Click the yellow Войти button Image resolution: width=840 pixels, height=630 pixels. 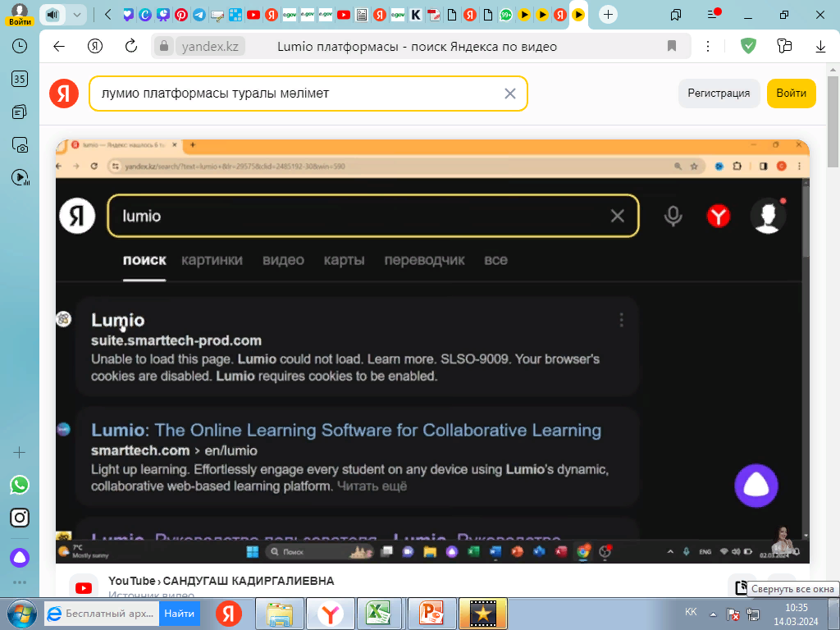[x=792, y=94]
